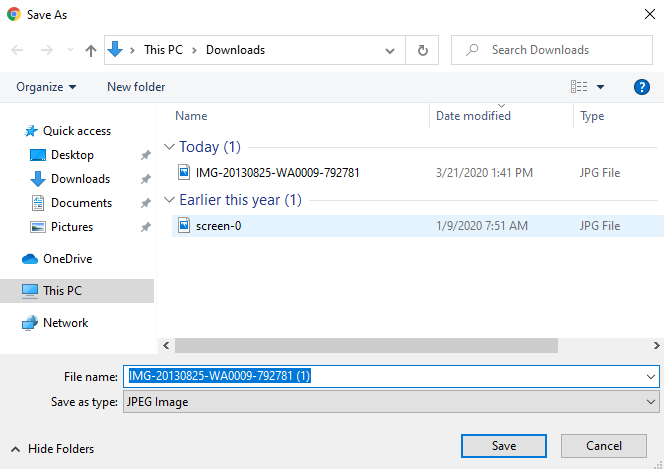This screenshot has width=664, height=469.
Task: Click the search magnifier icon
Action: [472, 50]
